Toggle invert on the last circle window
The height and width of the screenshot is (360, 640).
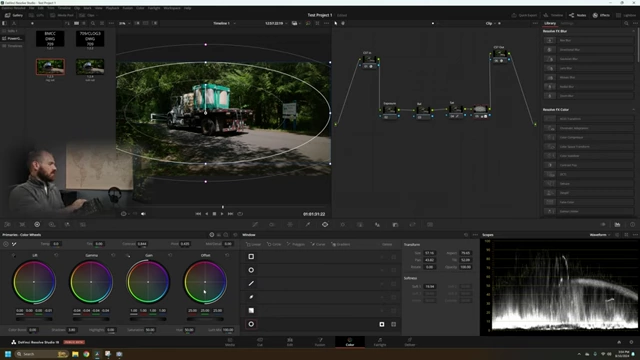pos(382,324)
